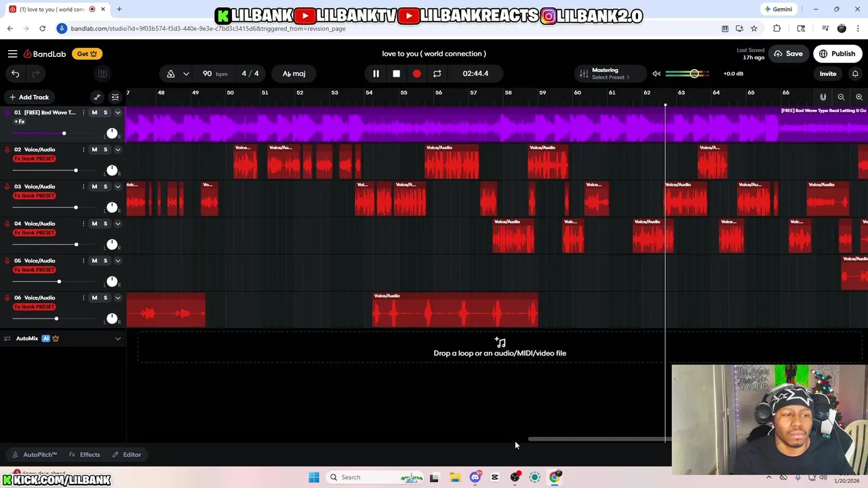Expand track 02 chevron
The width and height of the screenshot is (868, 488).
click(x=117, y=149)
